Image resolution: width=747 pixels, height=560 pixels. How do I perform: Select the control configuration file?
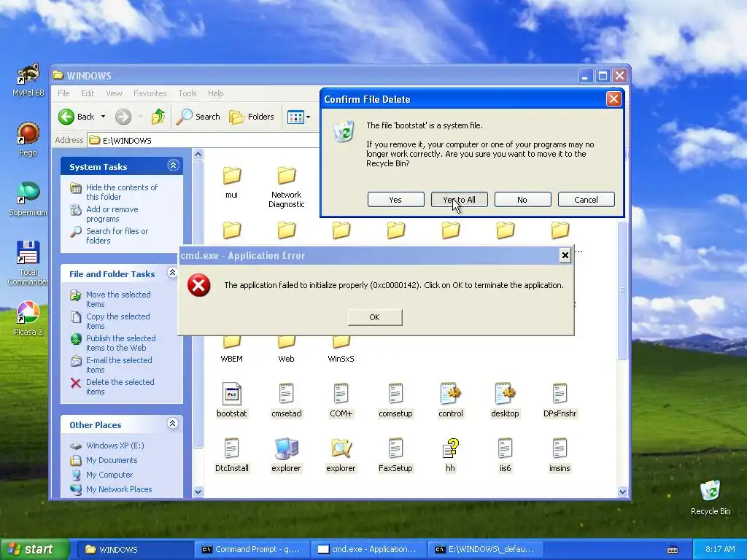(x=450, y=400)
